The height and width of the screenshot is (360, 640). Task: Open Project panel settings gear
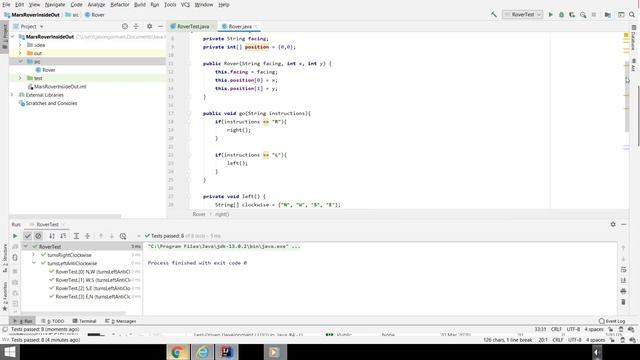pos(149,26)
